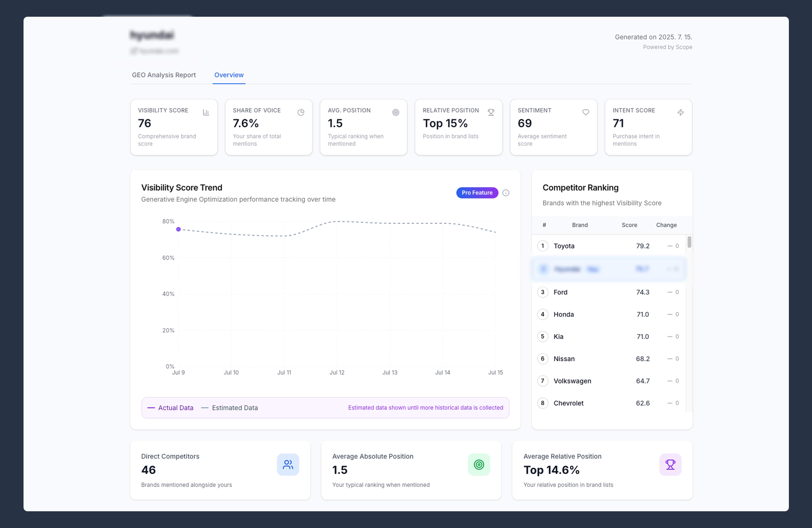Image resolution: width=812 pixels, height=528 pixels.
Task: Click the lightning bolt icon in Intent Score card
Action: (680, 112)
